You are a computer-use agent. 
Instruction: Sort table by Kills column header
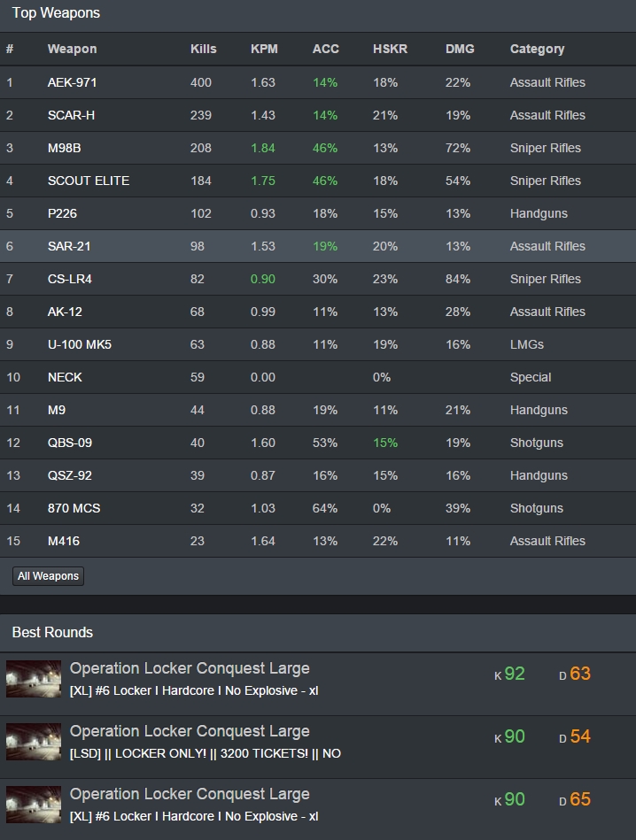click(x=203, y=49)
